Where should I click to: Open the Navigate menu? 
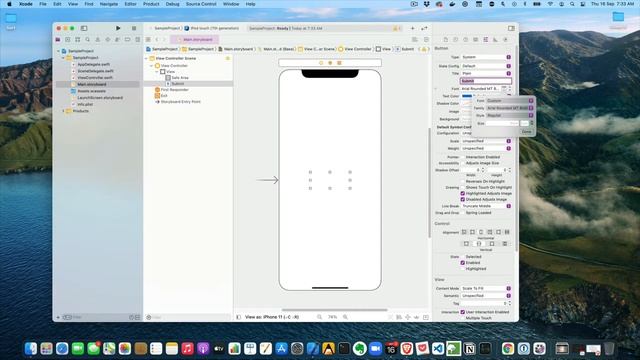point(109,4)
